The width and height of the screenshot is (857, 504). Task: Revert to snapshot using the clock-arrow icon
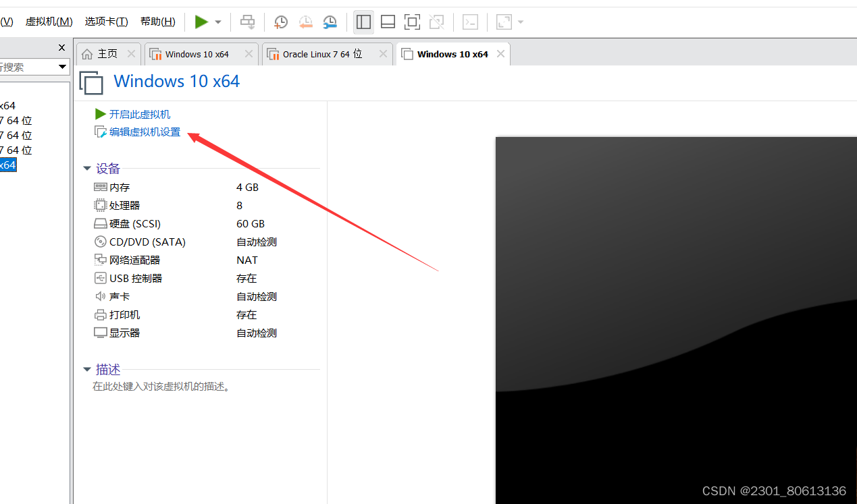(305, 22)
